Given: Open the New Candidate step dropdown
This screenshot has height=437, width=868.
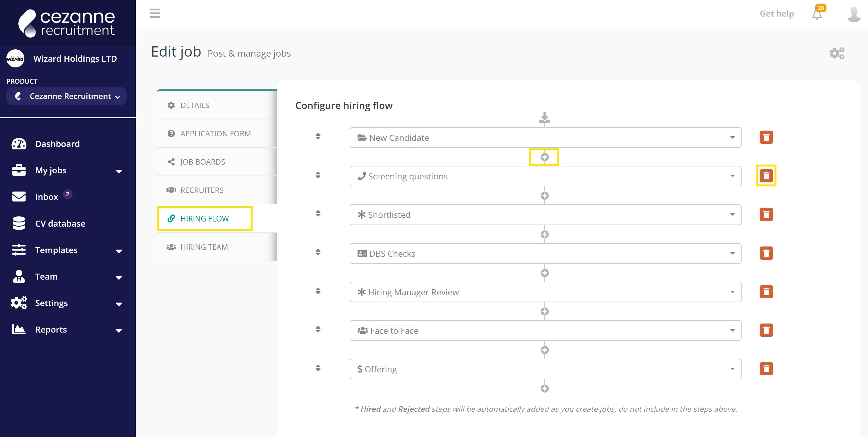Looking at the screenshot, I should coord(545,138).
